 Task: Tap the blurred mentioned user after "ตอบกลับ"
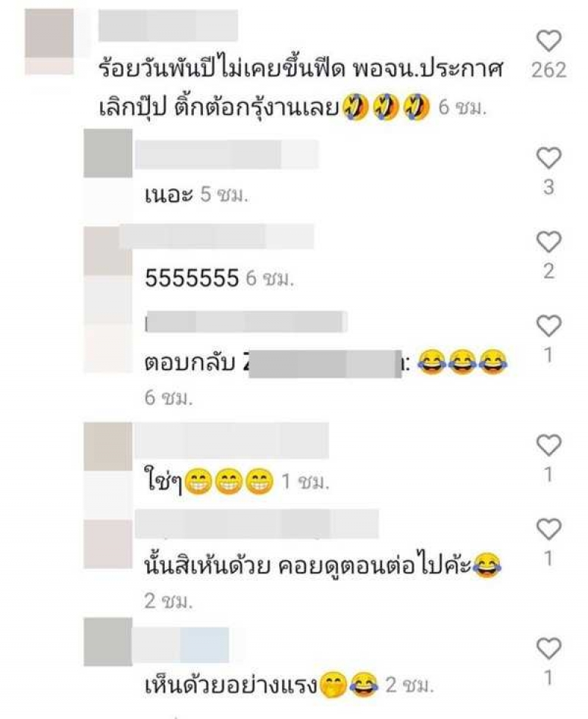pyautogui.click(x=326, y=364)
